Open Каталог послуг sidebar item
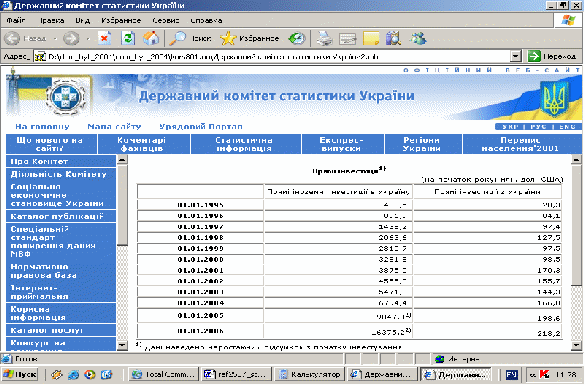 point(61,330)
